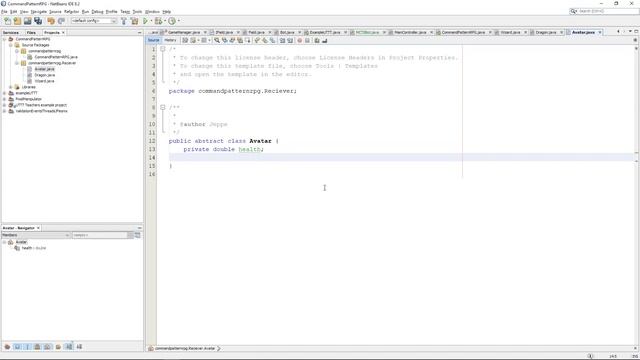Collapse the CommandPatternRPG project node
The width and height of the screenshot is (640, 360).
[x=5, y=39]
